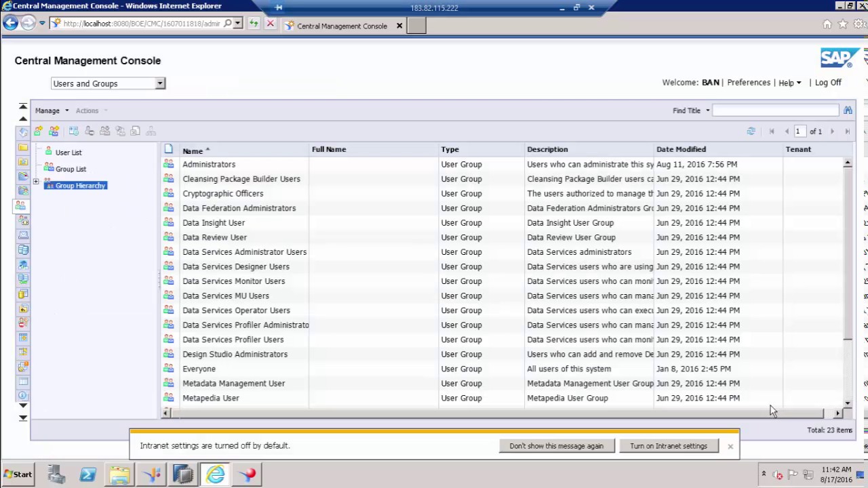Select the Users and Groups sidebar icon
The width and height of the screenshot is (868, 488).
coord(22,205)
